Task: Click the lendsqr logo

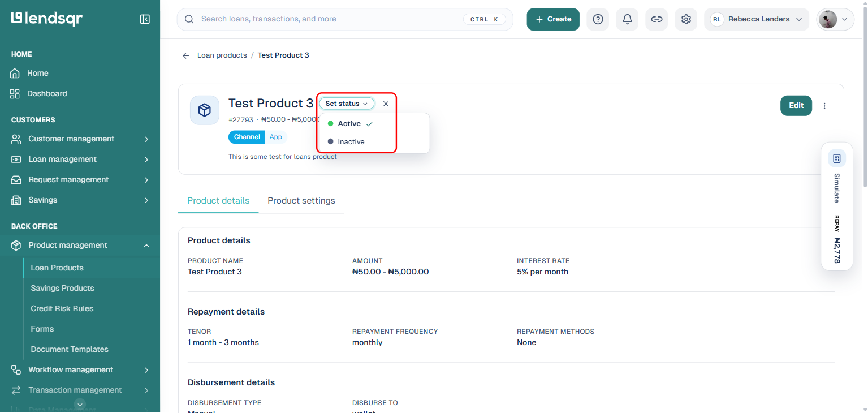Action: (47, 19)
